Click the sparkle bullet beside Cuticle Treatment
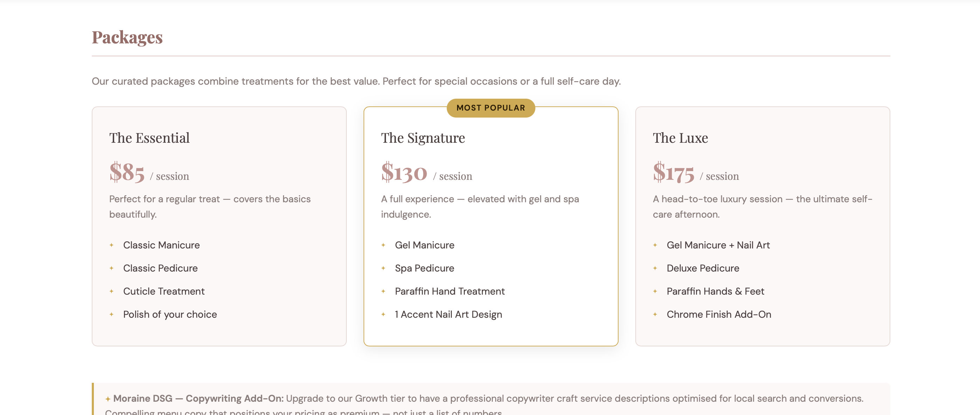The height and width of the screenshot is (415, 980). click(x=111, y=291)
